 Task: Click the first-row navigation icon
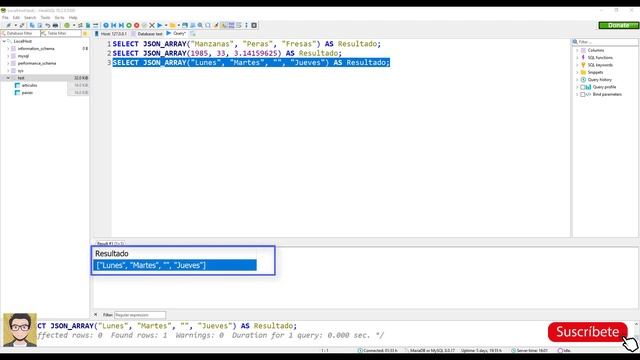point(113,25)
